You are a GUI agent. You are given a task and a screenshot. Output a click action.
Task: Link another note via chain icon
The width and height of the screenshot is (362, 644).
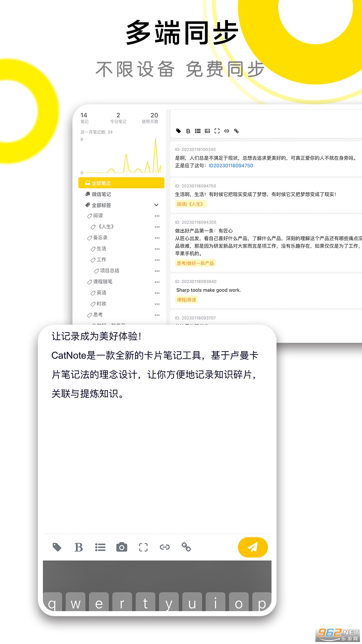pyautogui.click(x=186, y=547)
